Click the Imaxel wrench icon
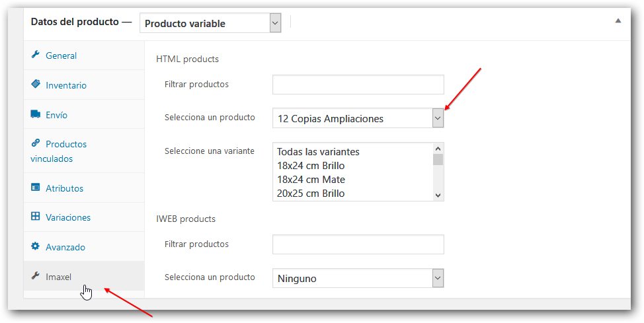Screen dimensions: 644x323 coord(36,276)
